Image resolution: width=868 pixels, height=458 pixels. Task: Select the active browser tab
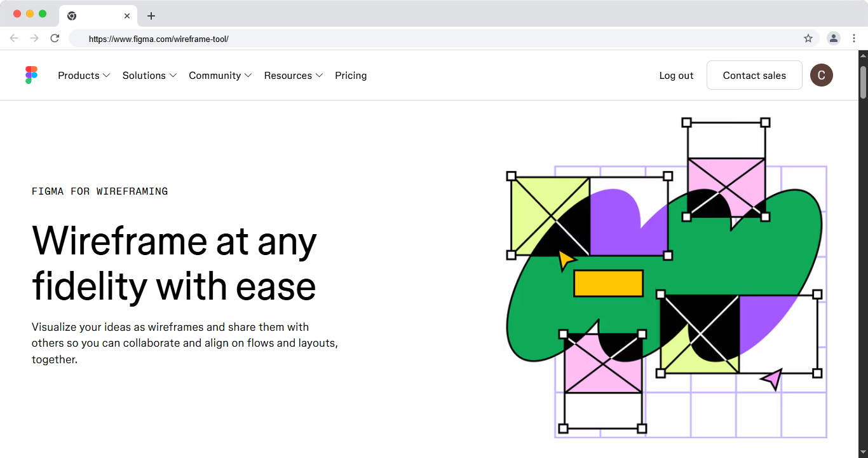pyautogui.click(x=98, y=16)
